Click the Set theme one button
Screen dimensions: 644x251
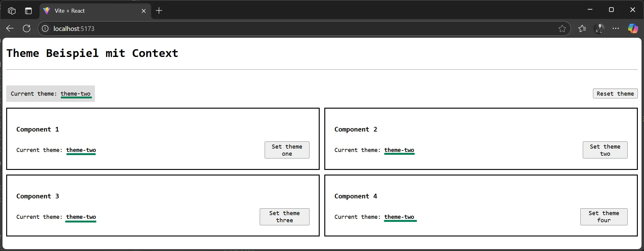click(287, 150)
